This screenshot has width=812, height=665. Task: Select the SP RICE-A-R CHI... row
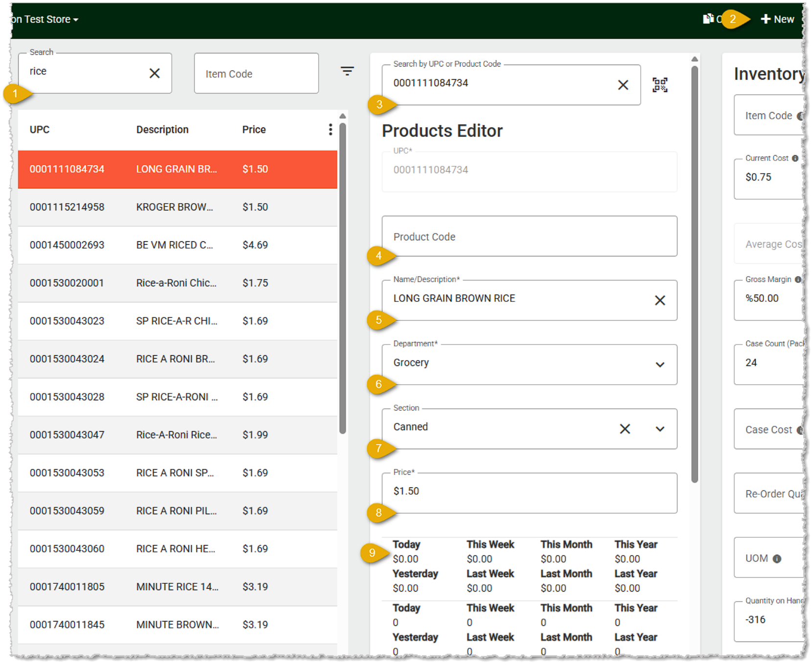178,321
